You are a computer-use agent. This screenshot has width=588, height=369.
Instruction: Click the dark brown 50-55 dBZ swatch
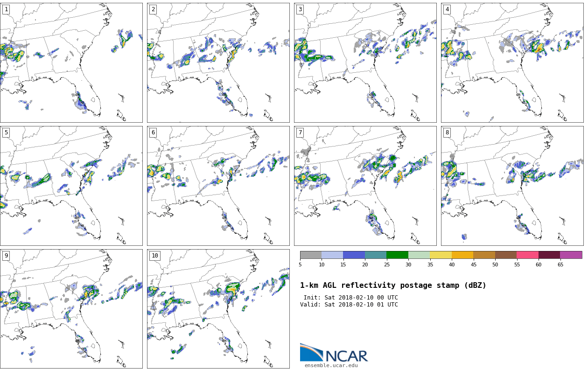[x=506, y=255]
